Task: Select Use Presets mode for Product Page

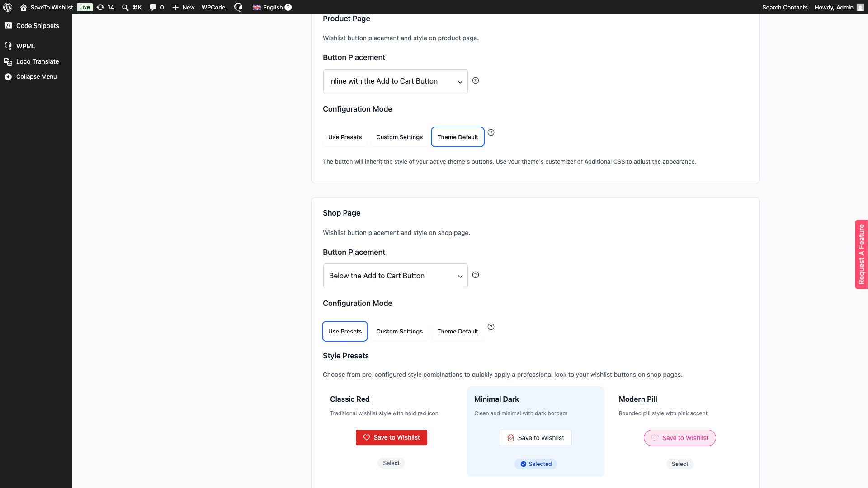Action: tap(345, 137)
